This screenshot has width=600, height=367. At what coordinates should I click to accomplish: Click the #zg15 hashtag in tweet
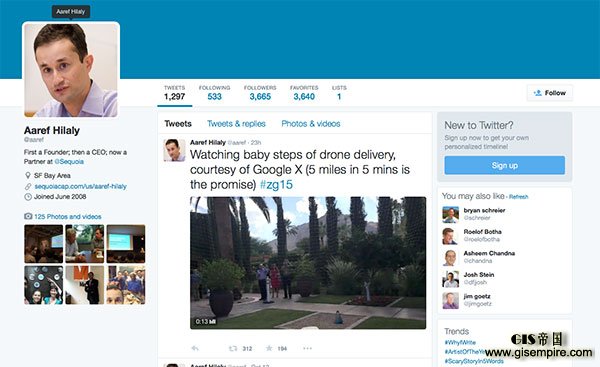(x=276, y=184)
